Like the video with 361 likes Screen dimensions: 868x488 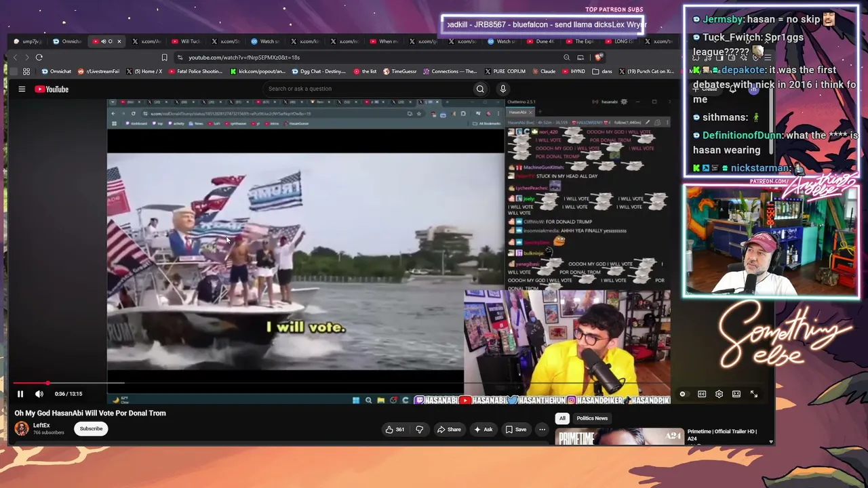click(395, 429)
